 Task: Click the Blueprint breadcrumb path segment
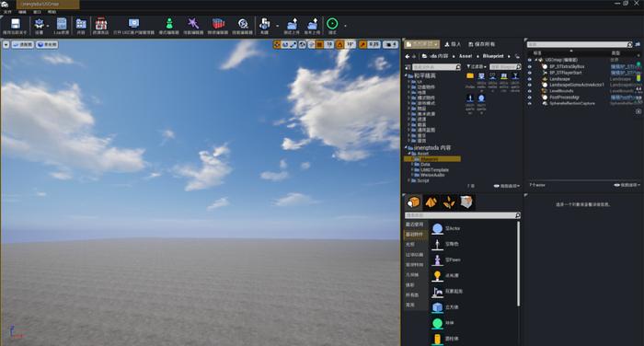(493, 56)
